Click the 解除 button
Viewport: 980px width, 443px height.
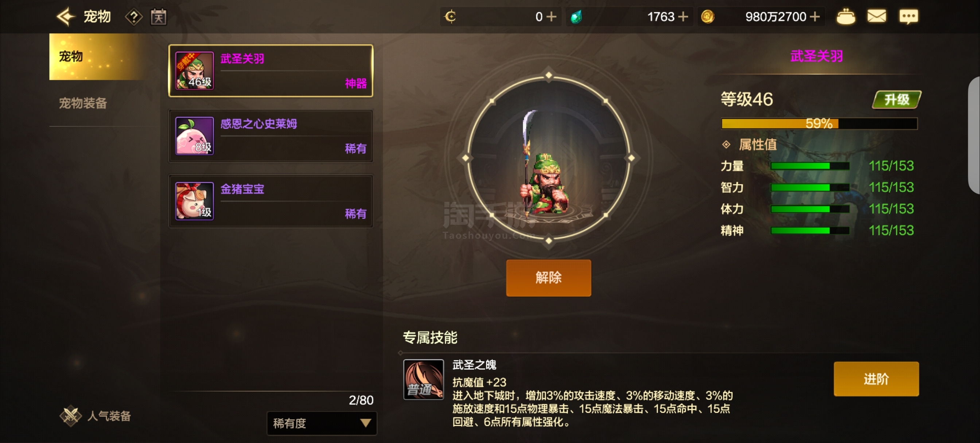click(x=548, y=278)
